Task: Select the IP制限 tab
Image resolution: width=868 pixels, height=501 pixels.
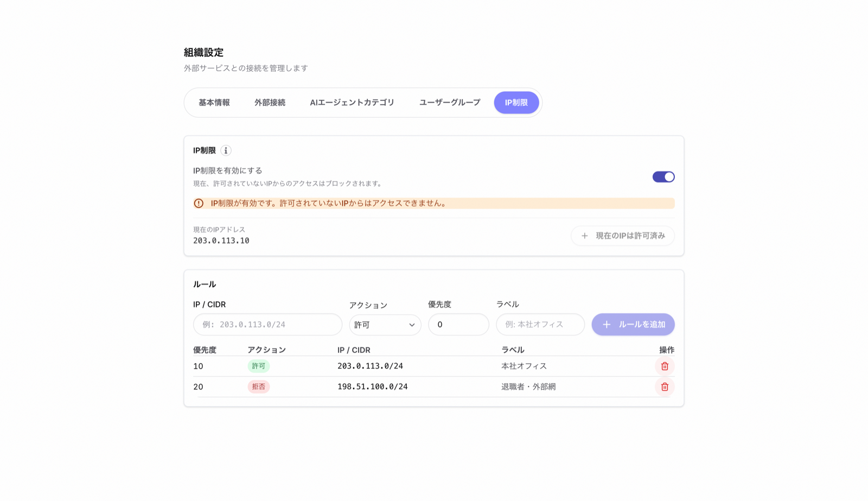Action: coord(516,103)
